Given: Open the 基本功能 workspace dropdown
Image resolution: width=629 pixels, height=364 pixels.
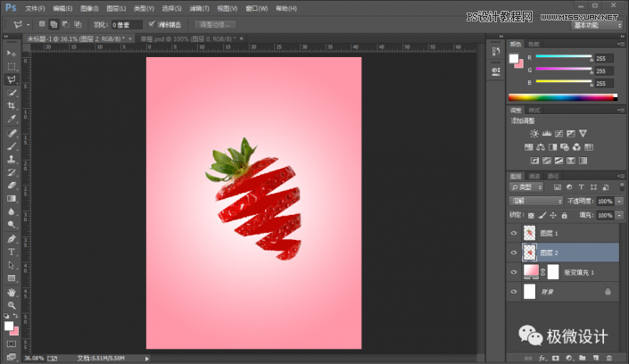Looking at the screenshot, I should click(599, 24).
